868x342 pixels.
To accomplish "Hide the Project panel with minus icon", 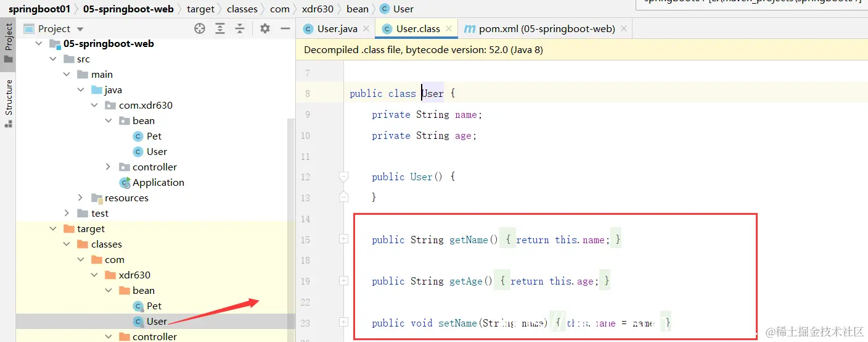I will coord(285,28).
